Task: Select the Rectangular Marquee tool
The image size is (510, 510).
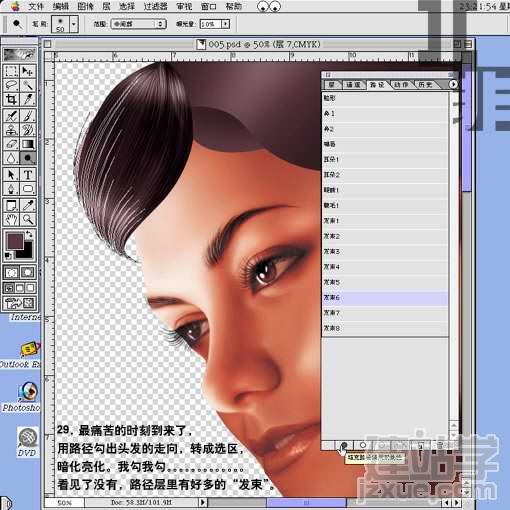Action: 11,71
